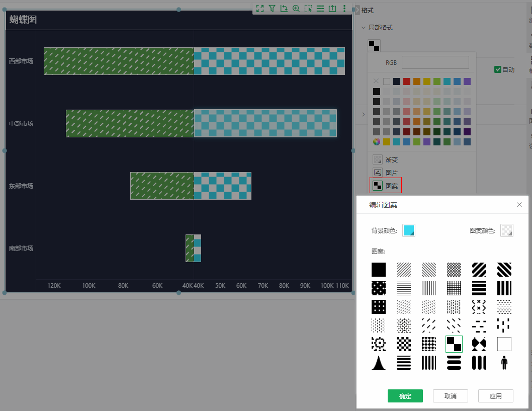Select the pointed peak curve pattern

tap(379, 363)
